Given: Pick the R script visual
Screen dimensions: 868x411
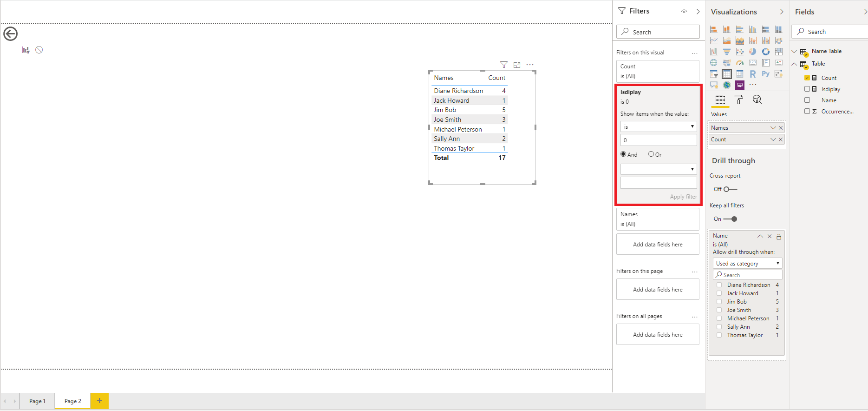Looking at the screenshot, I should (x=753, y=74).
